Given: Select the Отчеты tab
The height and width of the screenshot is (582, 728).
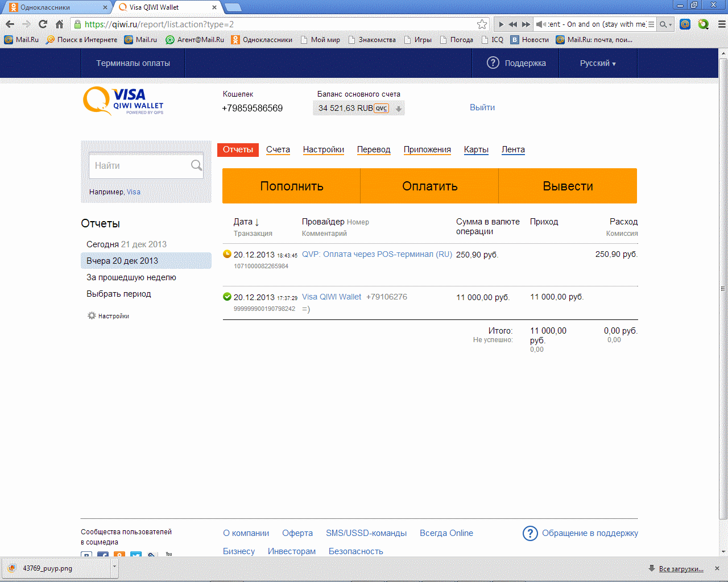Looking at the screenshot, I should point(238,149).
